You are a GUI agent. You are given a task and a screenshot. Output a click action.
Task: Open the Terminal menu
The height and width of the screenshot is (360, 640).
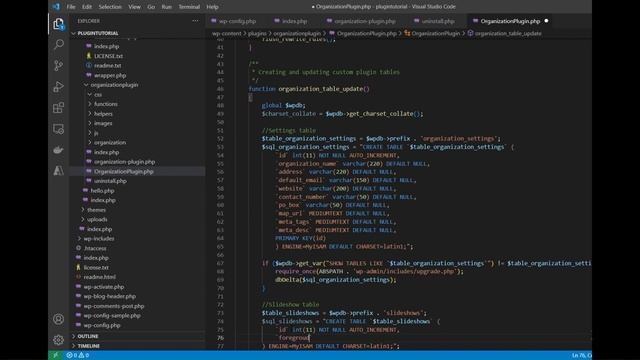click(x=189, y=7)
